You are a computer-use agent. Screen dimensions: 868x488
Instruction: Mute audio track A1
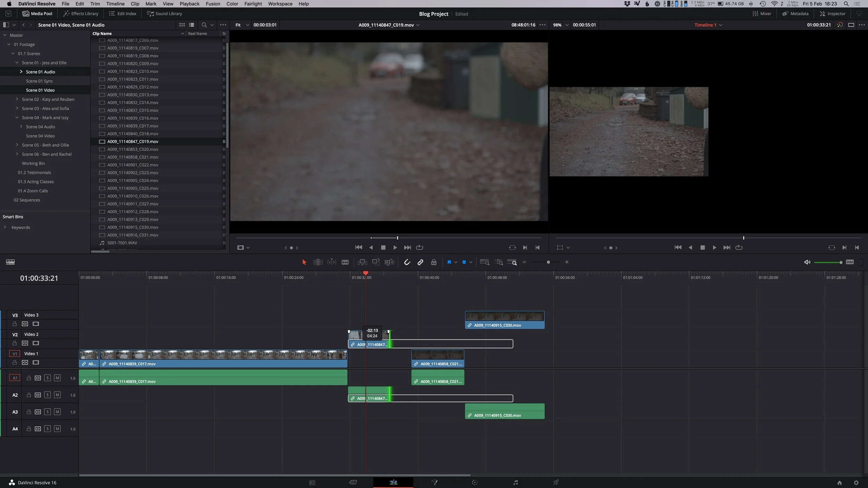point(57,378)
